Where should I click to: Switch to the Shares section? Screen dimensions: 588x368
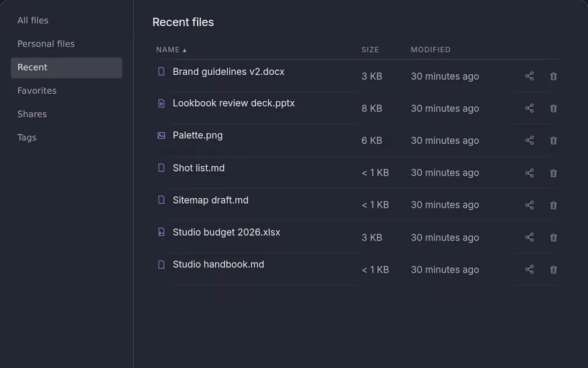point(66,114)
